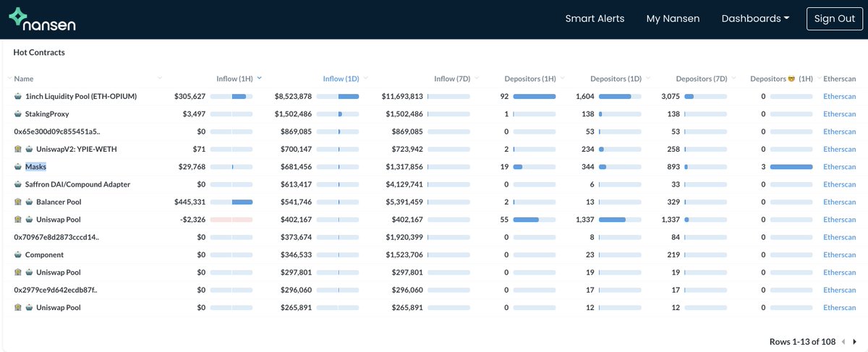868x352 pixels.
Task: Click contract icon in Uniswap Pool $297,801 row
Action: click(x=30, y=272)
